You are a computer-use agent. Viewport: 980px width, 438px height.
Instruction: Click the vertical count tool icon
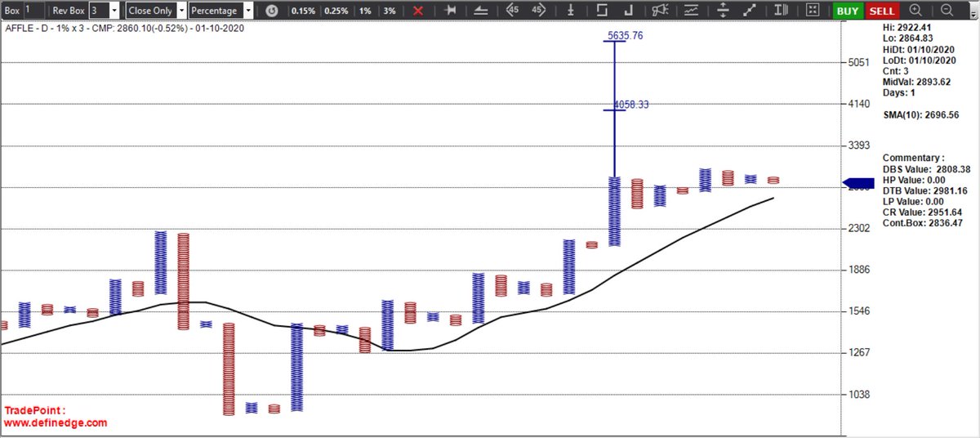pos(569,11)
